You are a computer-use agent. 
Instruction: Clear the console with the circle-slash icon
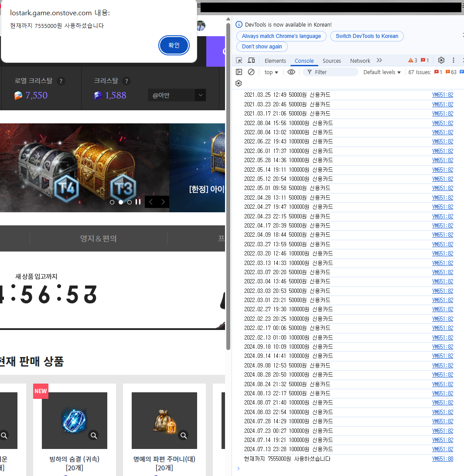(x=251, y=72)
